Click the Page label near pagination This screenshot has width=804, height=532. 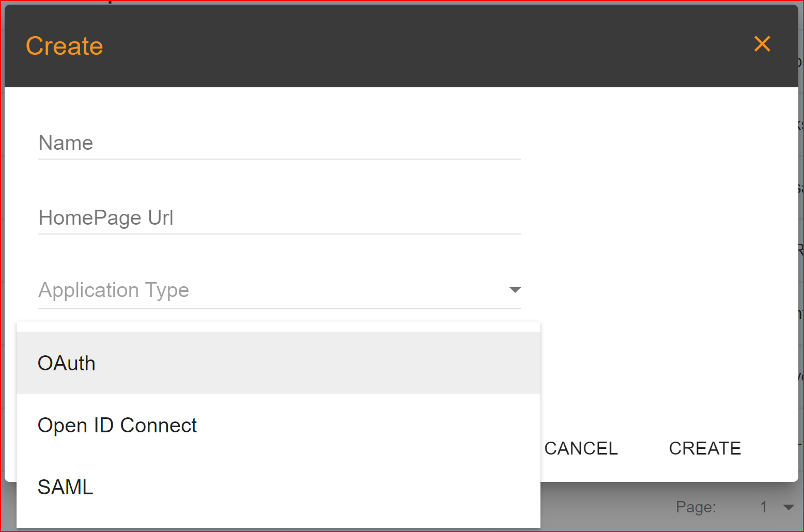click(695, 507)
